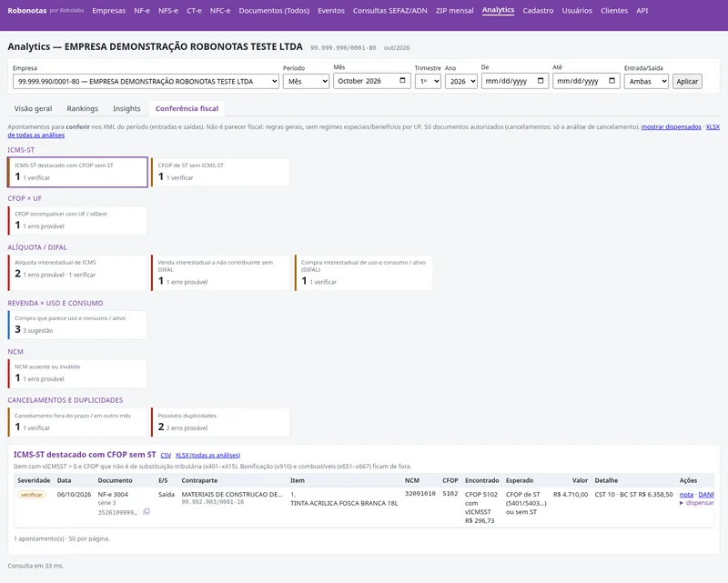This screenshot has width=728, height=583.
Task: Switch to the Rankings tab
Action: coord(83,108)
